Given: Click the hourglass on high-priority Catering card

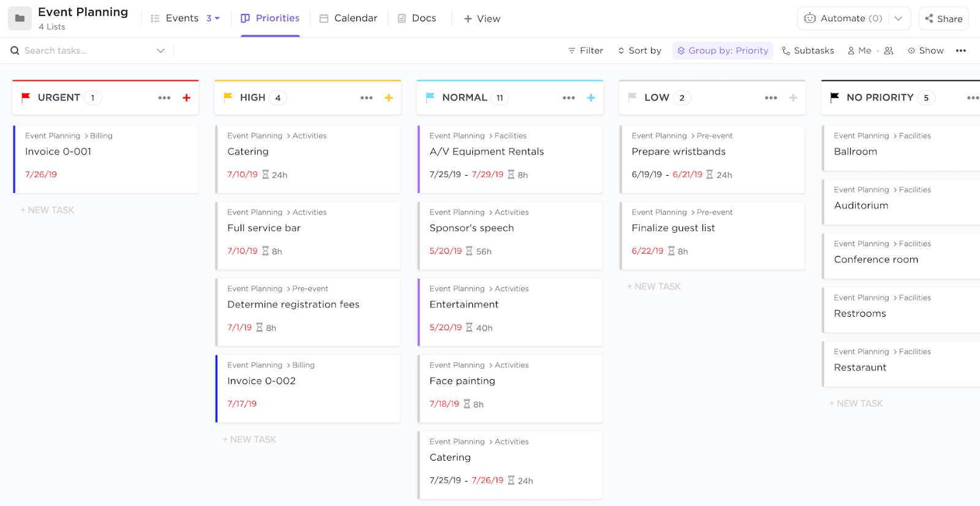Looking at the screenshot, I should click(x=265, y=175).
